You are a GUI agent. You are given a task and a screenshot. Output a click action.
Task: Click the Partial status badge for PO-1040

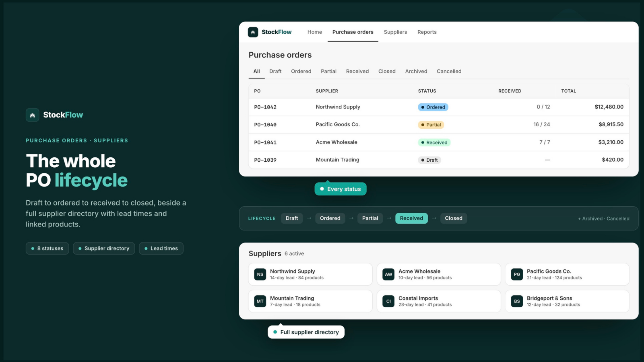[x=431, y=125]
